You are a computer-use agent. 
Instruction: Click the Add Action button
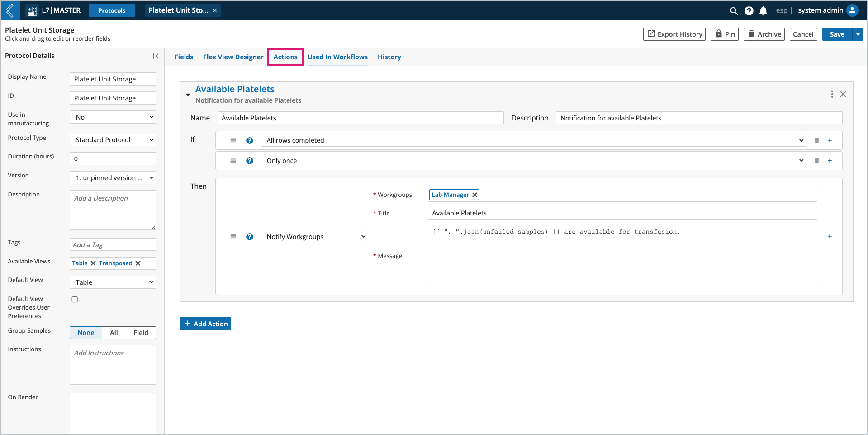click(205, 324)
